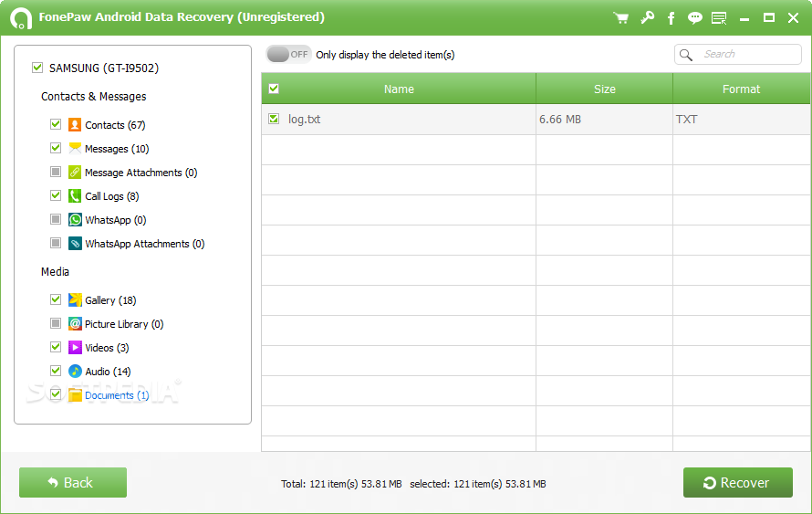Click the search magnifier icon
This screenshot has height=514, width=812.
click(x=686, y=55)
